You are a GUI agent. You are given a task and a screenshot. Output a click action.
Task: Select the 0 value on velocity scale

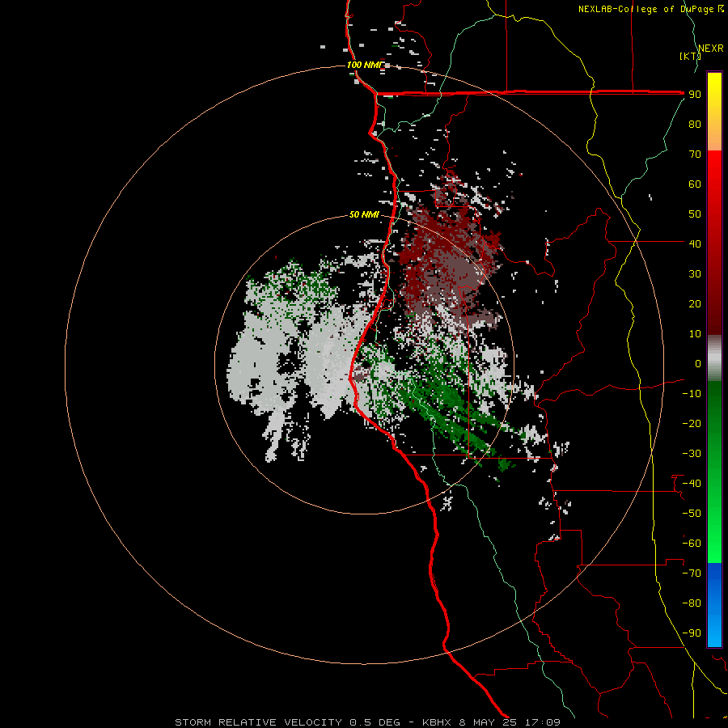pyautogui.click(x=698, y=364)
